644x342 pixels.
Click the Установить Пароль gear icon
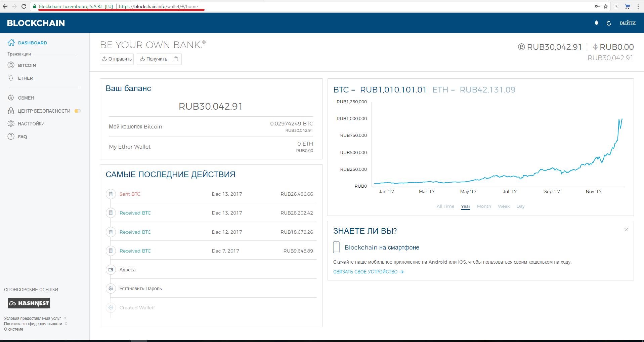click(111, 289)
